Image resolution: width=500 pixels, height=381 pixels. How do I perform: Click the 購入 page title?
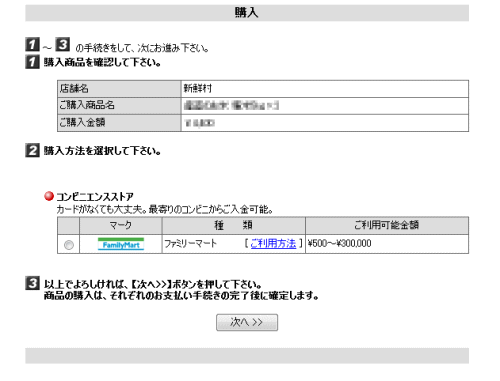coord(247,13)
